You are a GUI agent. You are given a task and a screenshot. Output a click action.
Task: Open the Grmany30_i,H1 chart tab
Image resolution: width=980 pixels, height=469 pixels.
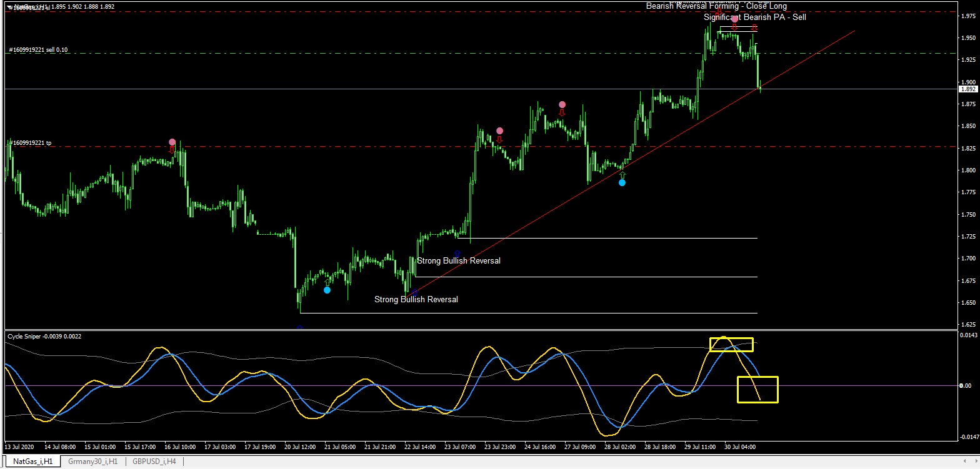point(93,462)
